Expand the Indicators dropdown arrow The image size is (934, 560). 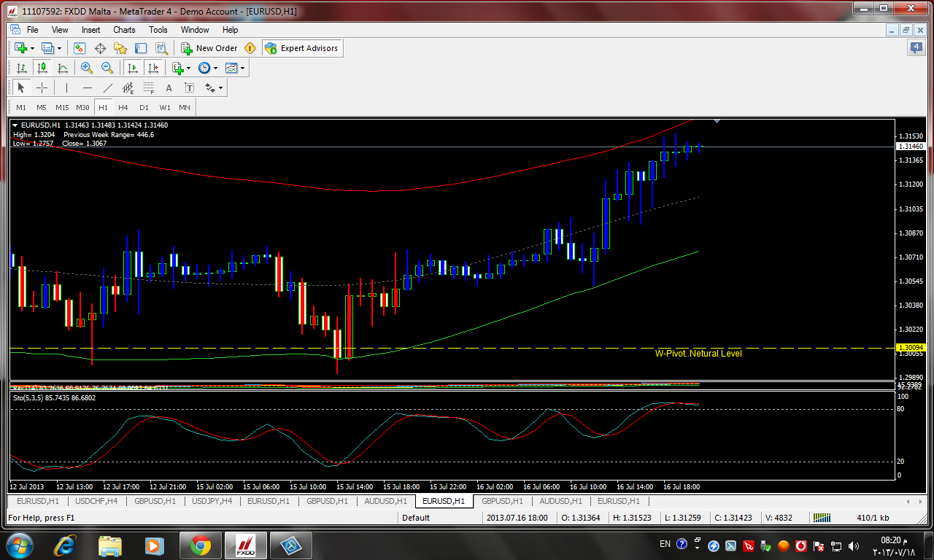(189, 68)
